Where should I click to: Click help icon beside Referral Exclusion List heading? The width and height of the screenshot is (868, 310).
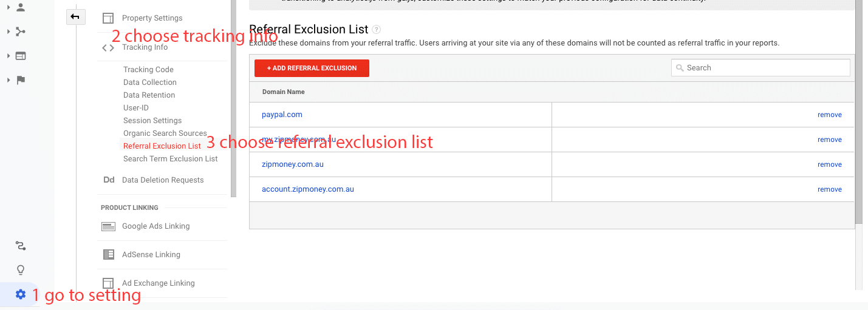(377, 30)
